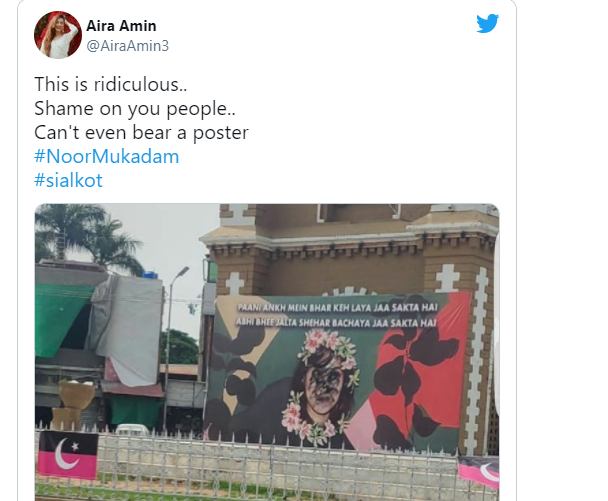This screenshot has width=608, height=501.
Task: Open the Aira Amin display name link
Action: (121, 26)
